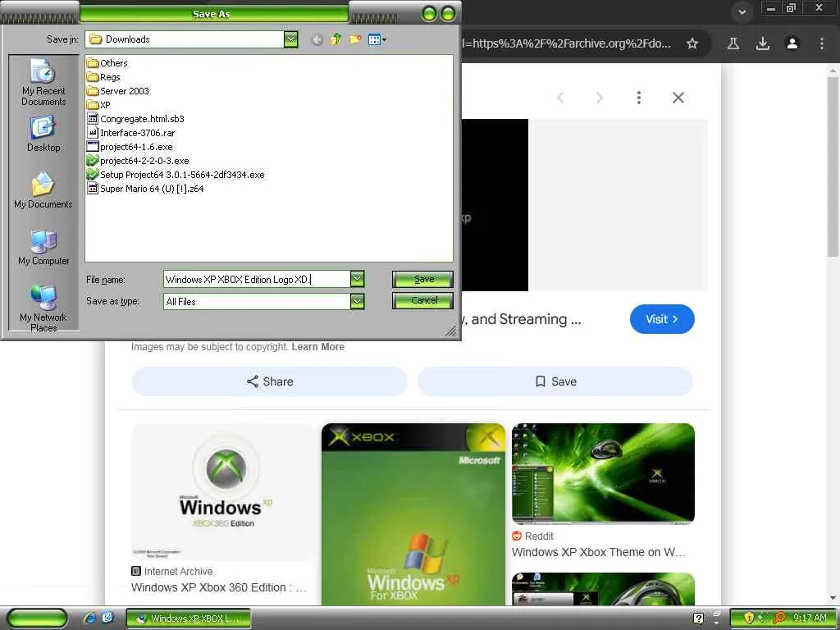Open the browser profile icon
Viewport: 840px width, 630px height.
click(792, 43)
